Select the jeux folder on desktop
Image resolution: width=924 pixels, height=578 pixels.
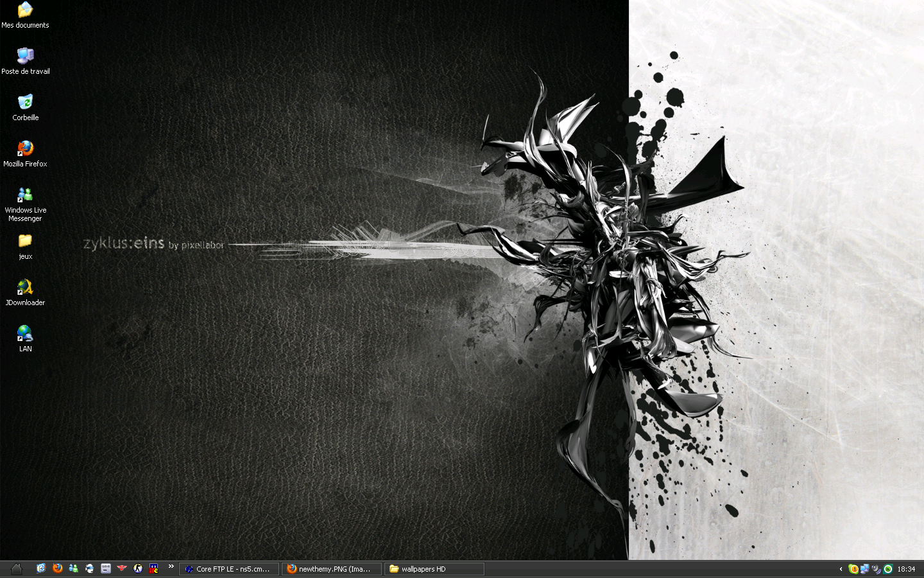[x=25, y=247]
